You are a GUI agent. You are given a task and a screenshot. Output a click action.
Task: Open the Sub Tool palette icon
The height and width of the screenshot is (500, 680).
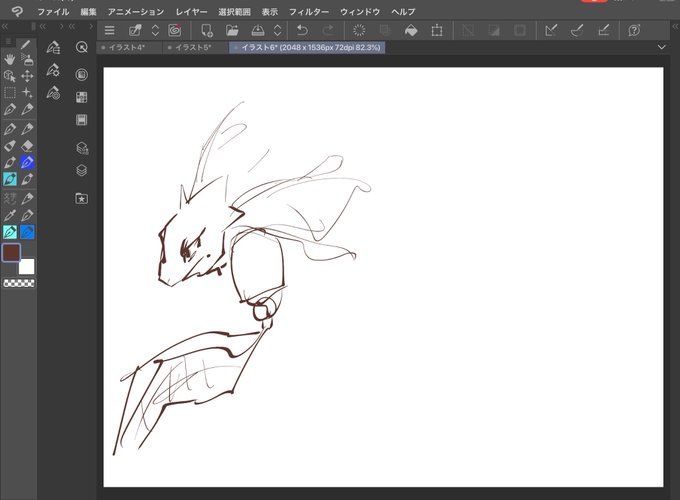click(x=53, y=47)
